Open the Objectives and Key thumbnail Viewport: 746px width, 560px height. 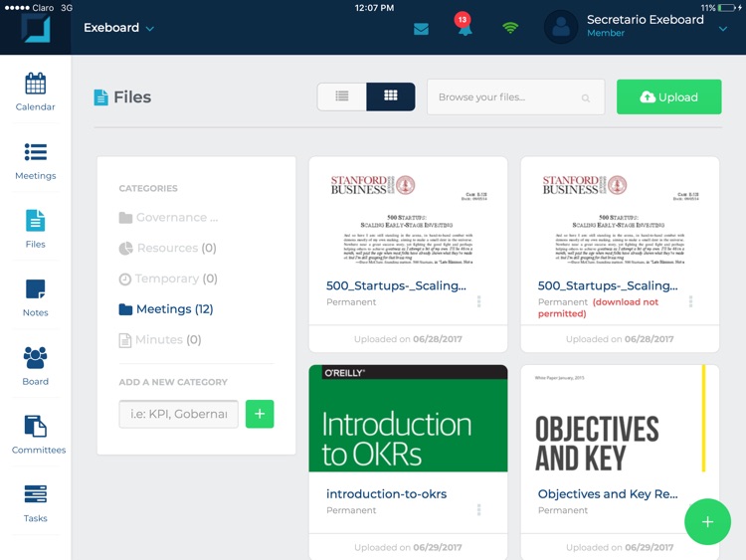[x=620, y=418]
